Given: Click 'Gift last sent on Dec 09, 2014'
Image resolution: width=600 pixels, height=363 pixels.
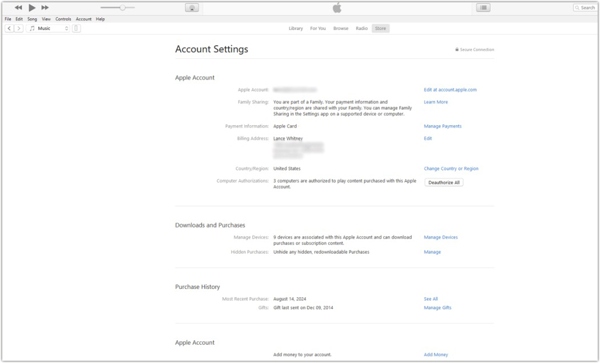Looking at the screenshot, I should (x=303, y=308).
